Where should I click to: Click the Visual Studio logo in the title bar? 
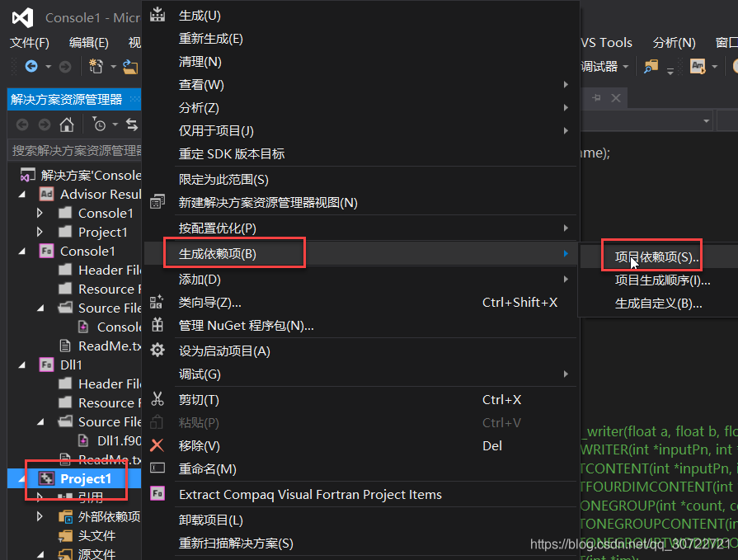tap(22, 17)
